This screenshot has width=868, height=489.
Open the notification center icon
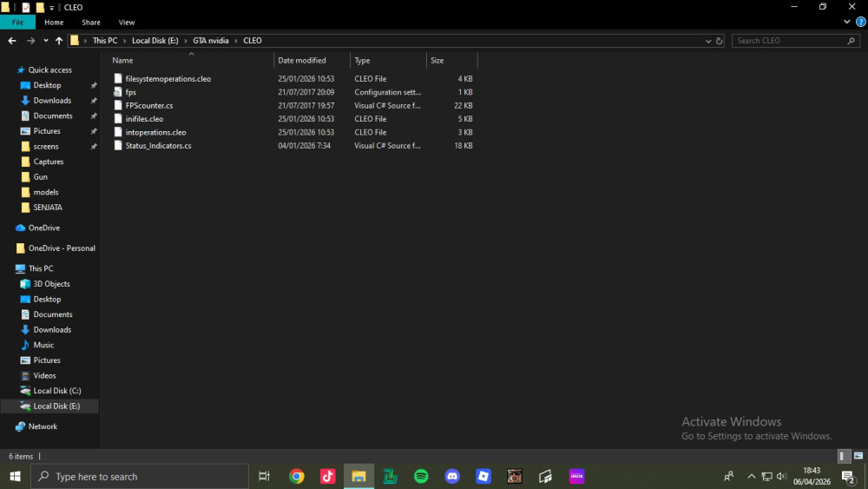849,476
